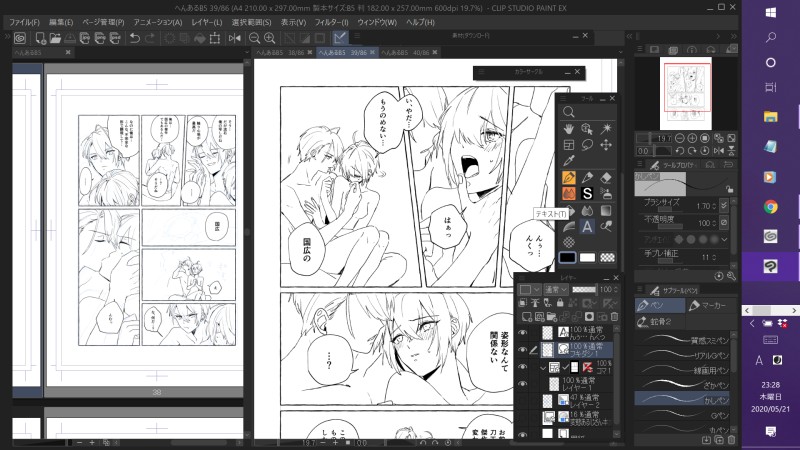Open the レイヤー(L) menu
Image resolution: width=800 pixels, height=450 pixels.
coord(207,22)
